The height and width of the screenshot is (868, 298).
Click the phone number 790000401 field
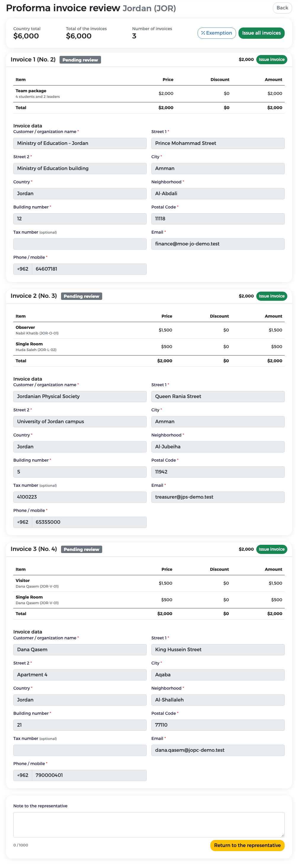tap(89, 775)
